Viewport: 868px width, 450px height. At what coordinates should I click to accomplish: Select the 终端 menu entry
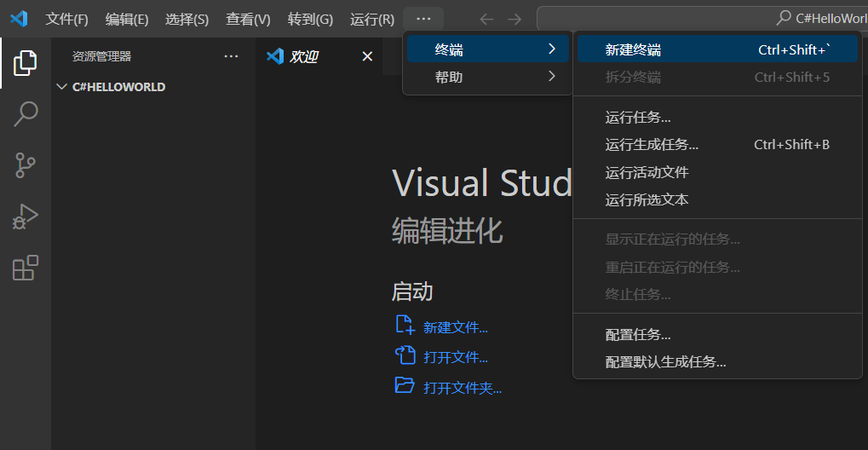[488, 49]
